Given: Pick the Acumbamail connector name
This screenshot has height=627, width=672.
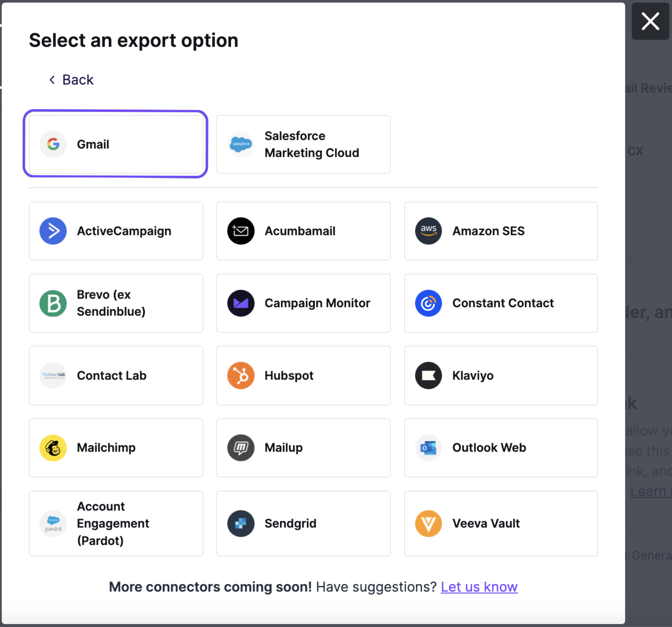Looking at the screenshot, I should (x=300, y=231).
